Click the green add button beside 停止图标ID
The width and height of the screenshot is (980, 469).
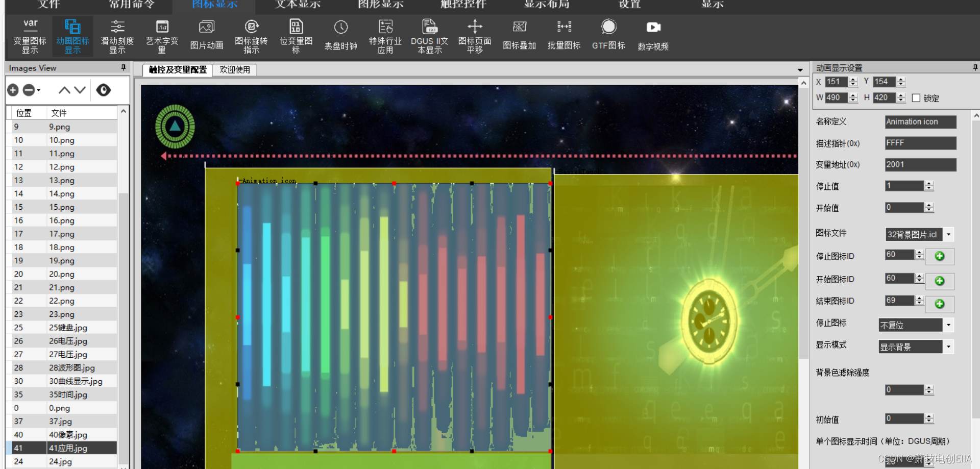940,256
